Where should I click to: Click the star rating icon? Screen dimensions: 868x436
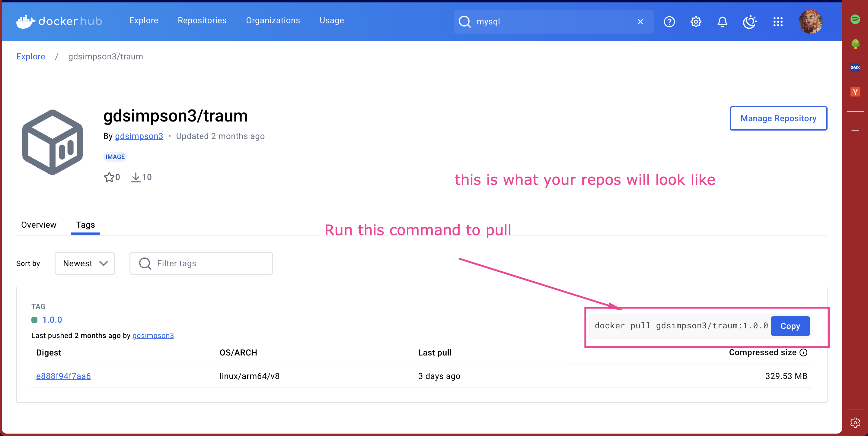(x=109, y=177)
